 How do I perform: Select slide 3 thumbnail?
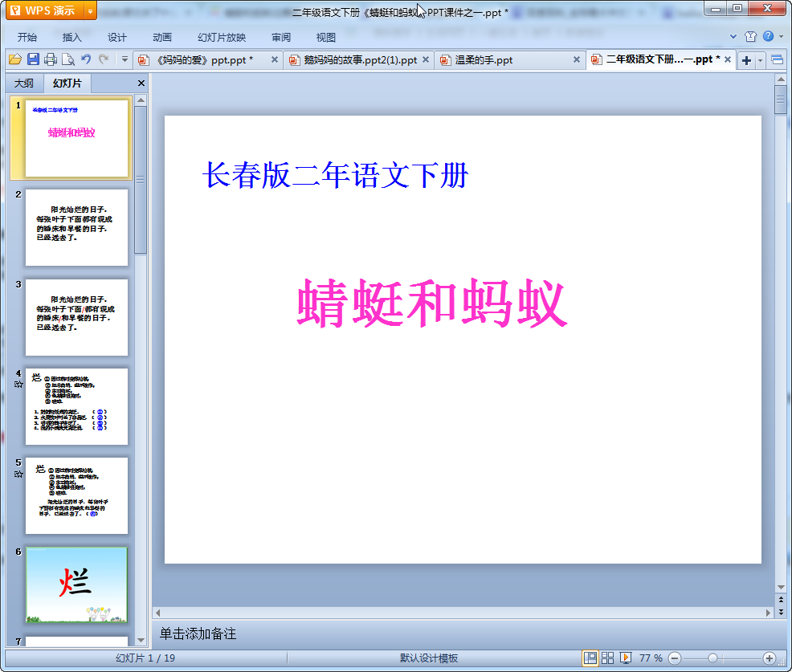[76, 318]
